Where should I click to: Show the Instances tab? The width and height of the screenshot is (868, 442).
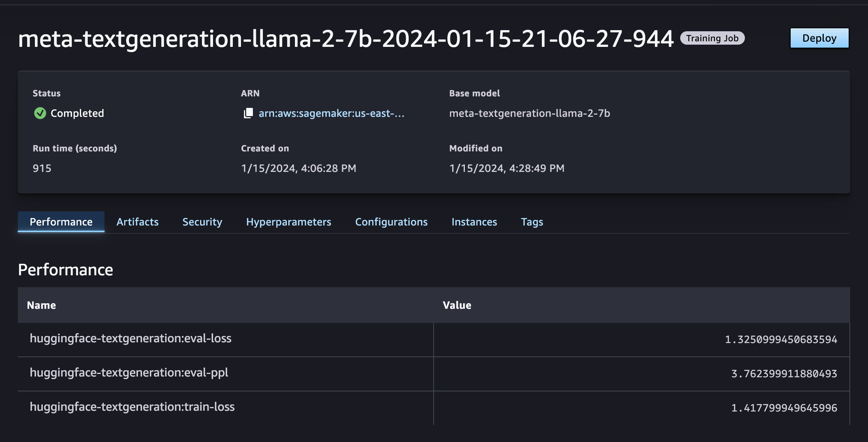click(x=474, y=222)
